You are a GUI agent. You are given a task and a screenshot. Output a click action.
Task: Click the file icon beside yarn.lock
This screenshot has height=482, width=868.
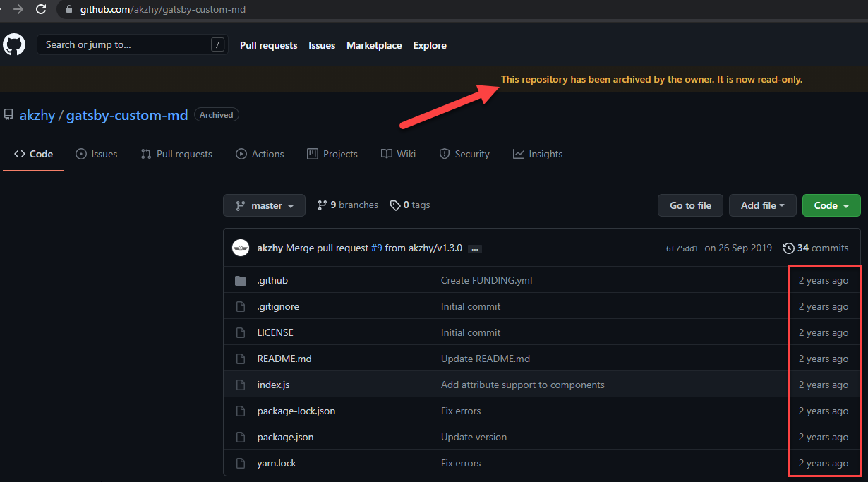[241, 463]
